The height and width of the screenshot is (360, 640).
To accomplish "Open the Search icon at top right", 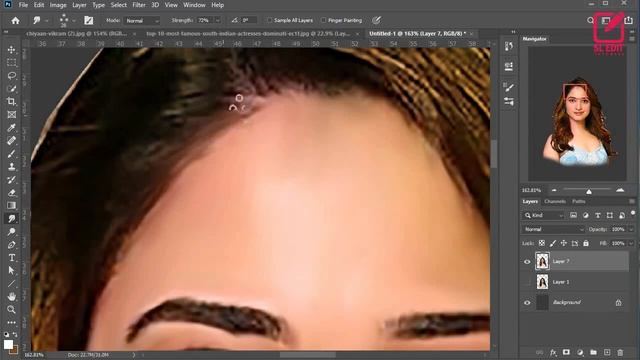I will click(590, 20).
